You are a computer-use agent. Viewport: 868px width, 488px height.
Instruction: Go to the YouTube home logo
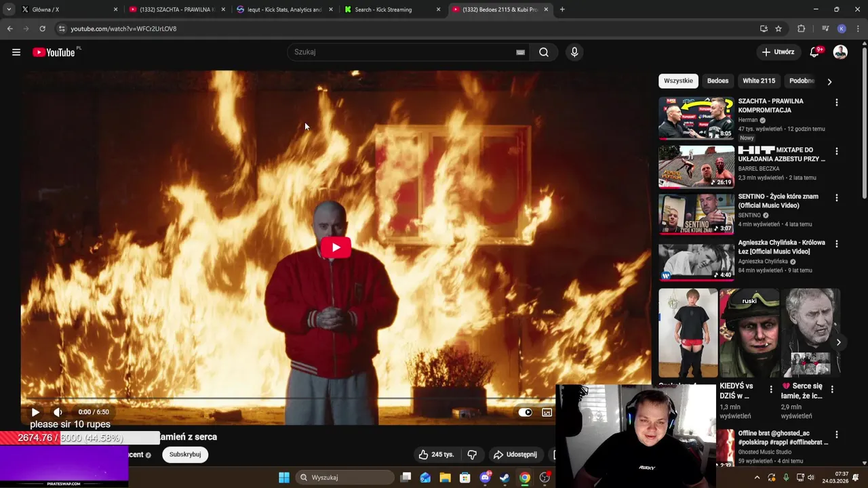[56, 52]
